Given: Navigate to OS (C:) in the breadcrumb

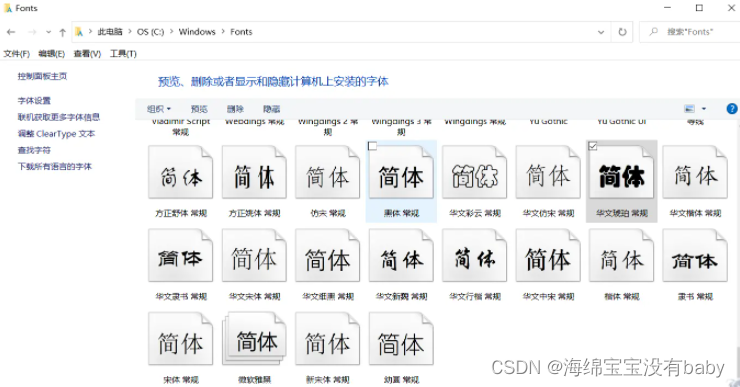Looking at the screenshot, I should click(151, 32).
